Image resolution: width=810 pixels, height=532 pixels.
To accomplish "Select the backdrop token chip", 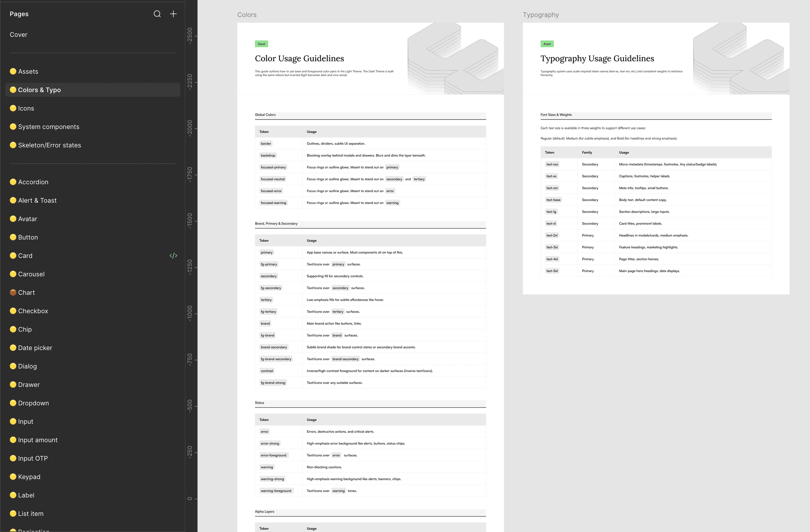I will tap(268, 155).
